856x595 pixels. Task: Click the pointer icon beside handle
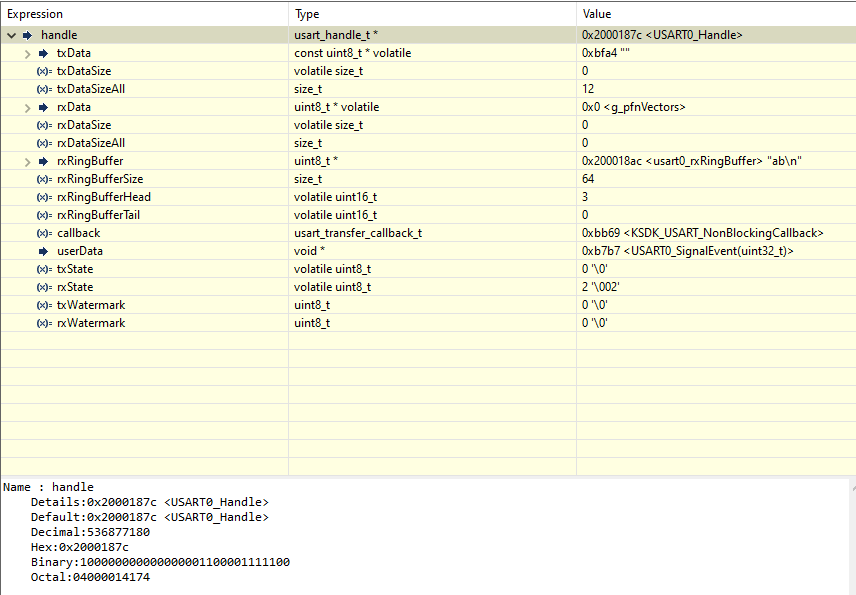27,35
